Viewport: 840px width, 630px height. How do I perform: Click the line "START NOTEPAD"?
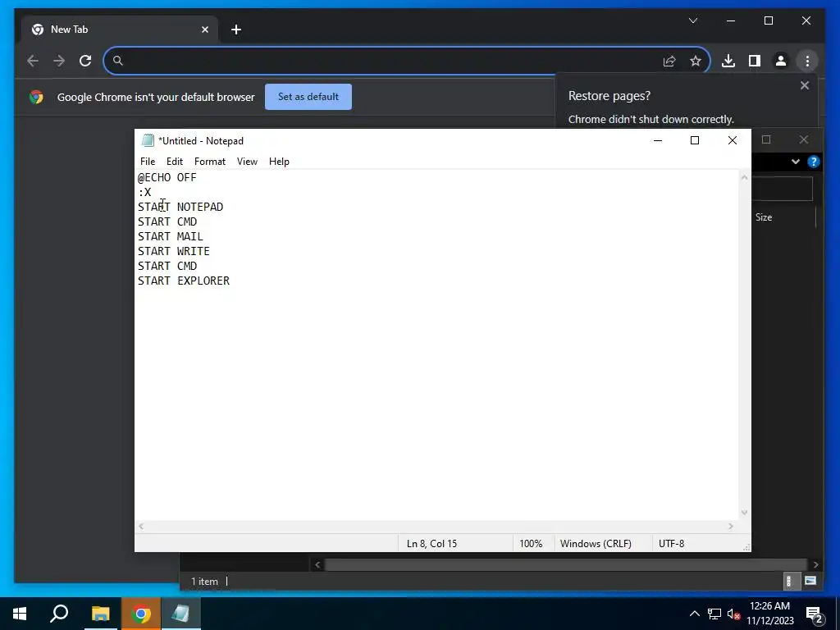180,207
